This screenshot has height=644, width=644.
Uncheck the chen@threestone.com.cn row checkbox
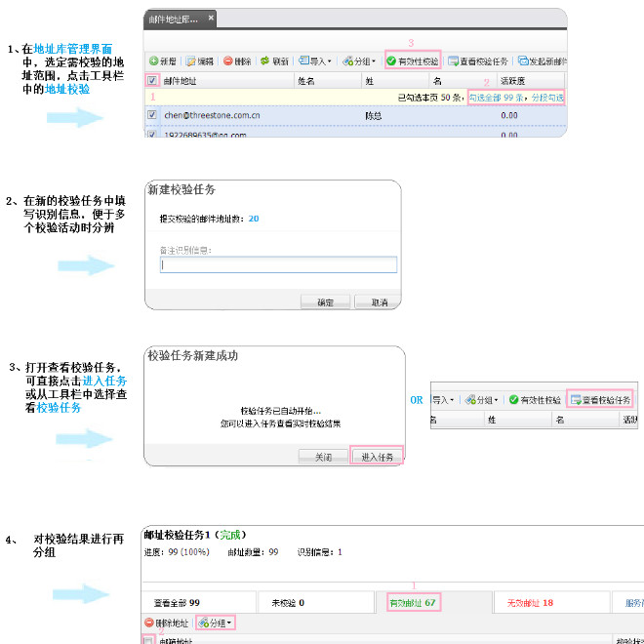click(152, 114)
